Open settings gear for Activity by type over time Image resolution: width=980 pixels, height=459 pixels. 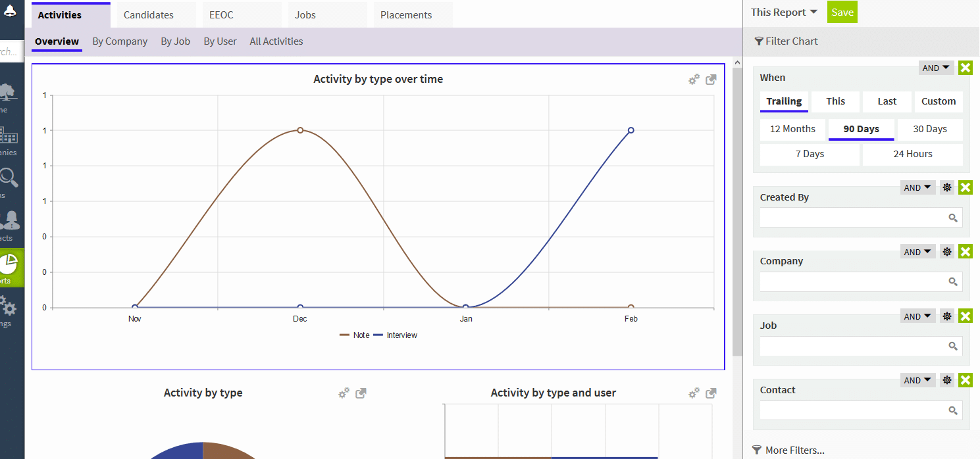click(694, 80)
